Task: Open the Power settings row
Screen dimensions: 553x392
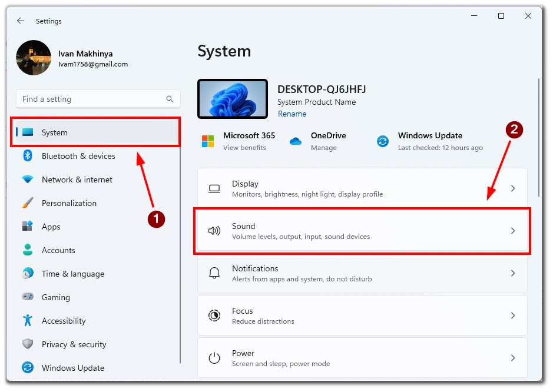Action: 362,358
